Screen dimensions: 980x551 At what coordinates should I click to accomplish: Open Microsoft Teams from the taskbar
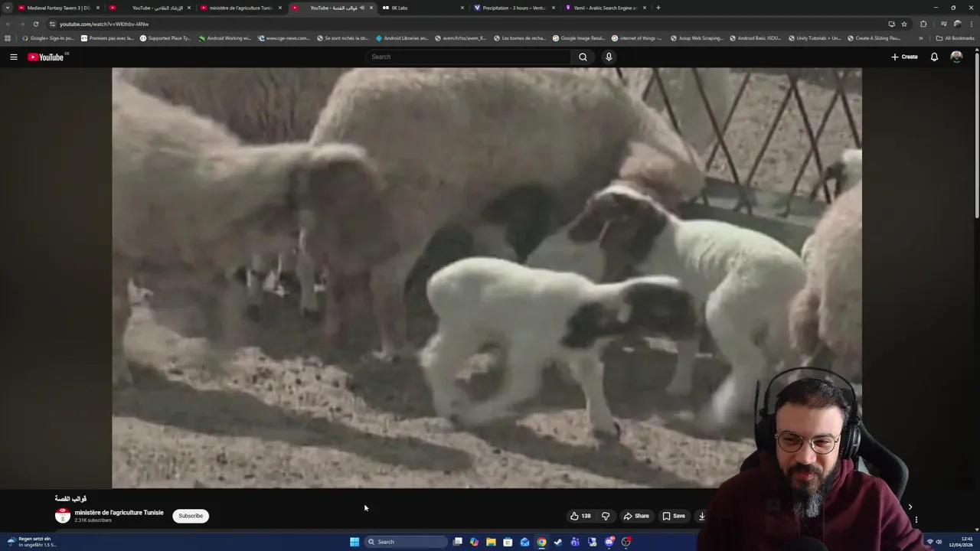(x=575, y=542)
